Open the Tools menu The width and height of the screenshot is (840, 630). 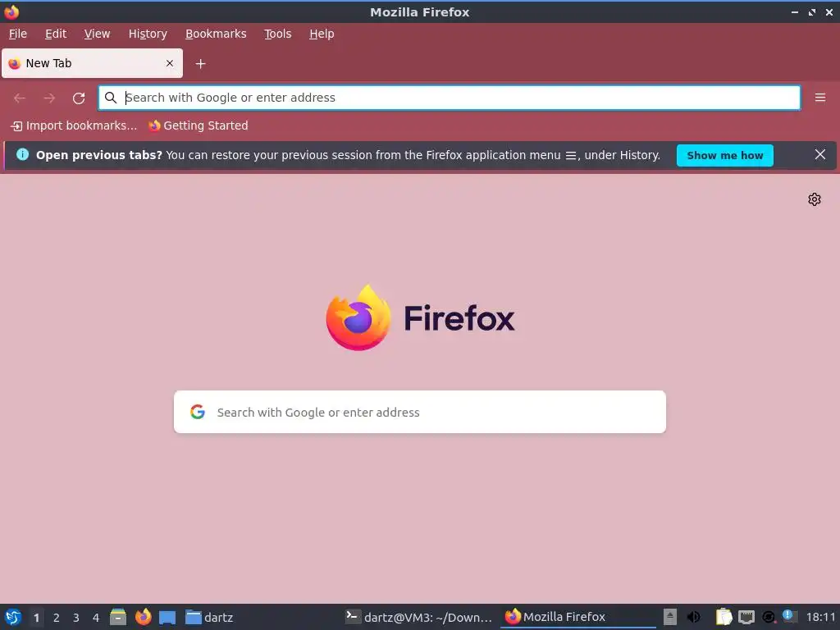tap(277, 34)
